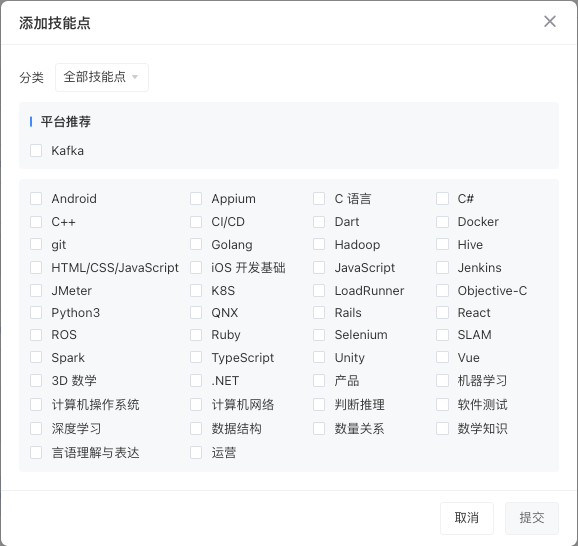Tick the C++ checkbox
578x546 pixels.
[x=36, y=222]
